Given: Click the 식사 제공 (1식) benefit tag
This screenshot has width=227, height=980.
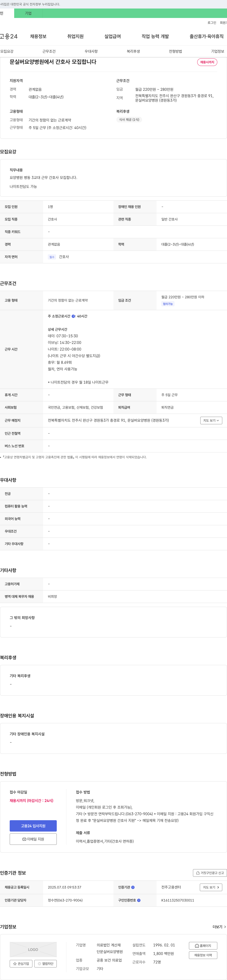Looking at the screenshot, I should 129,119.
